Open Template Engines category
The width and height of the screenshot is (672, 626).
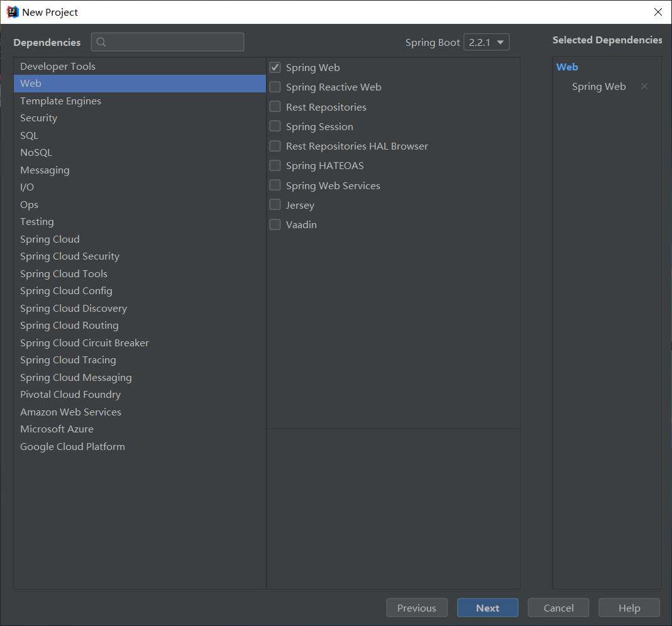[140, 101]
